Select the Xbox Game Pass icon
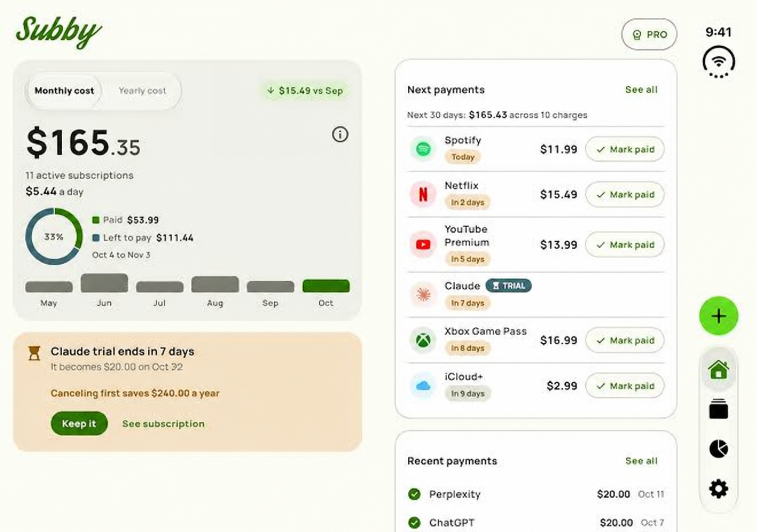 click(x=423, y=340)
